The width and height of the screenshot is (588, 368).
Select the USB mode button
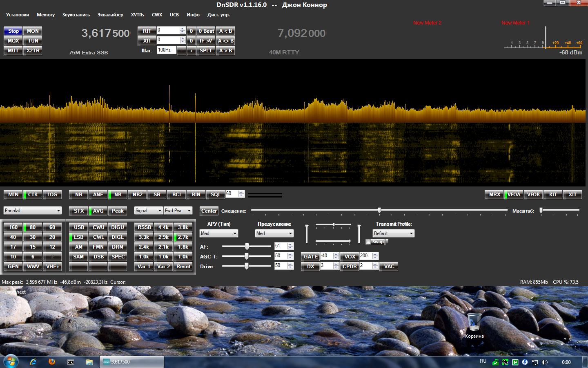pos(79,227)
